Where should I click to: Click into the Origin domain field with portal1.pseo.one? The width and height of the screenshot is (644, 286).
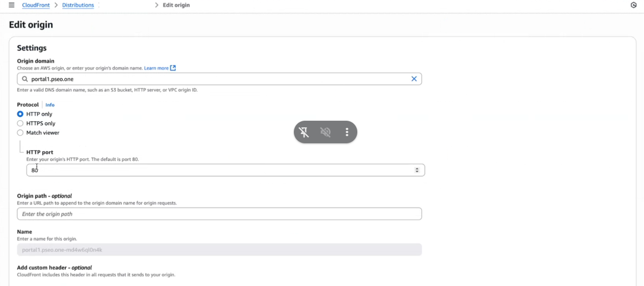click(219, 79)
